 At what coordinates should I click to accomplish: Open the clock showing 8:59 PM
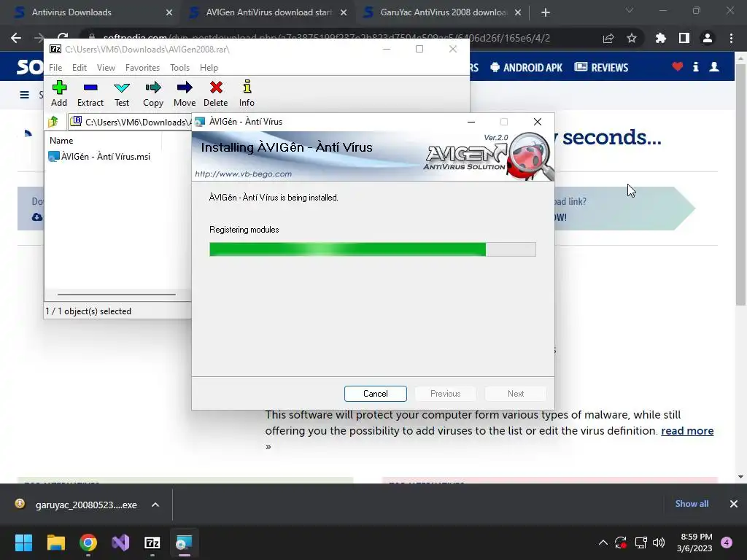point(694,542)
